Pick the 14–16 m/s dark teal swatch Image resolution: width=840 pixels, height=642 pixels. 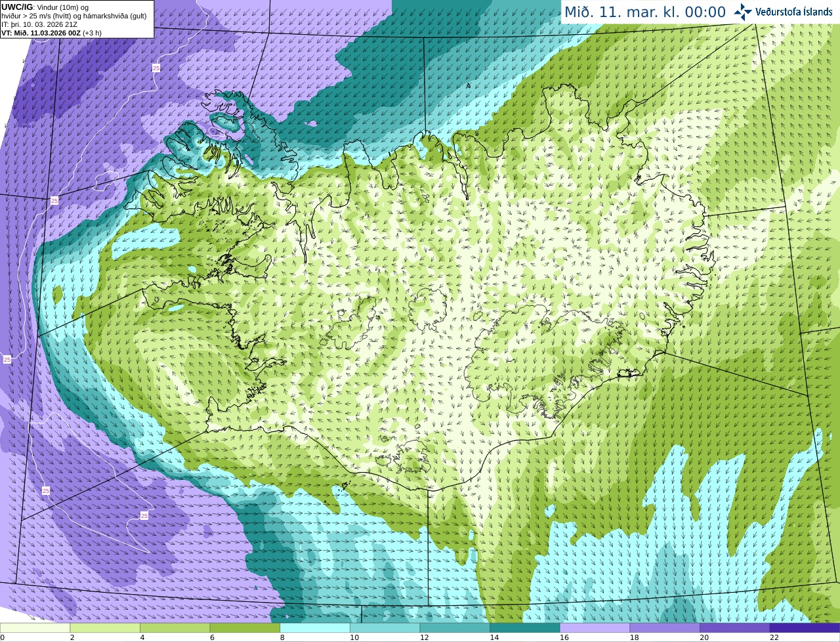(525, 628)
